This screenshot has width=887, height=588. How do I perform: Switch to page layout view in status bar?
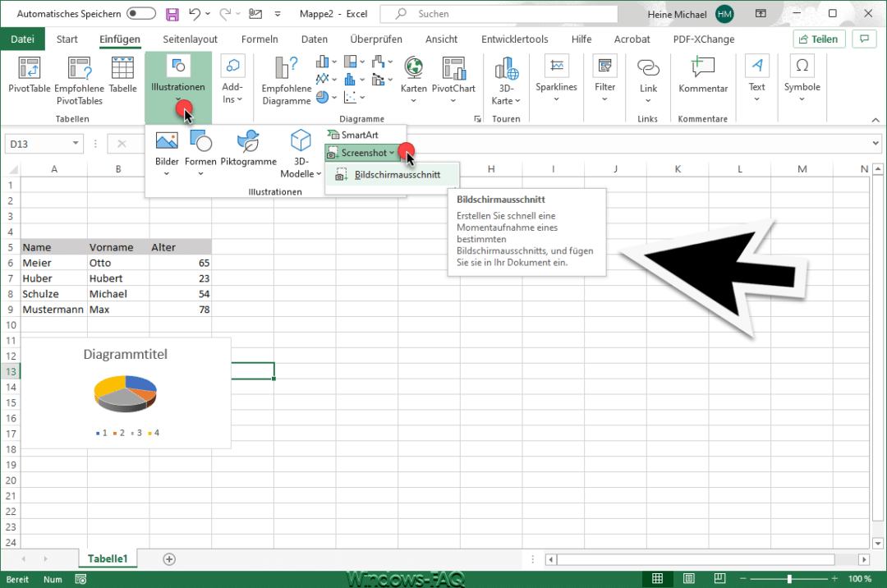688,578
